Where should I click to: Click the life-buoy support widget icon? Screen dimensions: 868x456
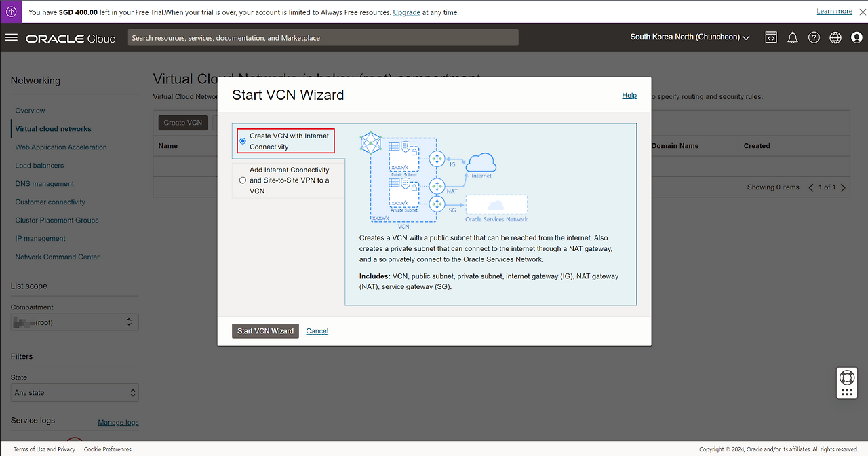coord(846,377)
